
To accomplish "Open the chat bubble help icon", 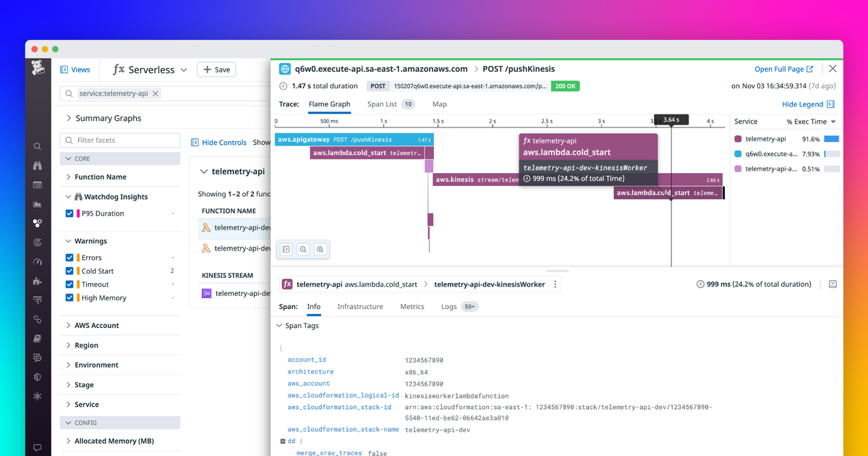I will coord(38,448).
